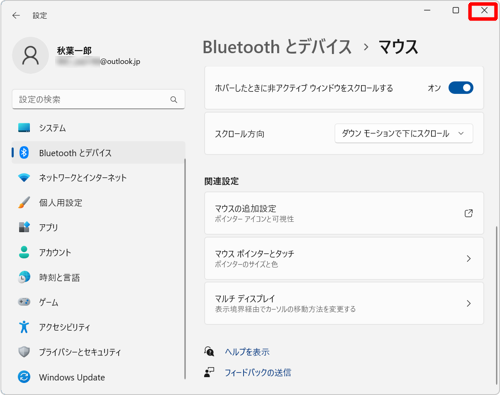500x395 pixels.
Task: Click the feedback icon beside フィードバックの送信
Action: pyautogui.click(x=209, y=372)
